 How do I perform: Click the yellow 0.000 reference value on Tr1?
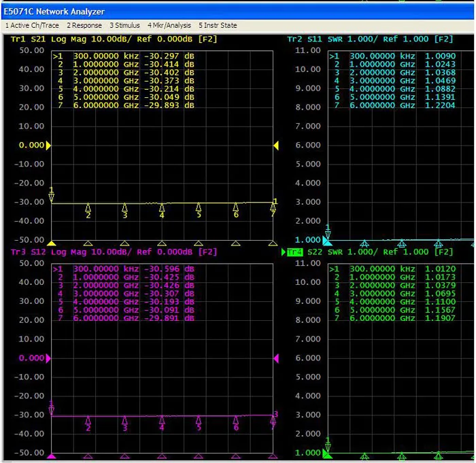31,145
